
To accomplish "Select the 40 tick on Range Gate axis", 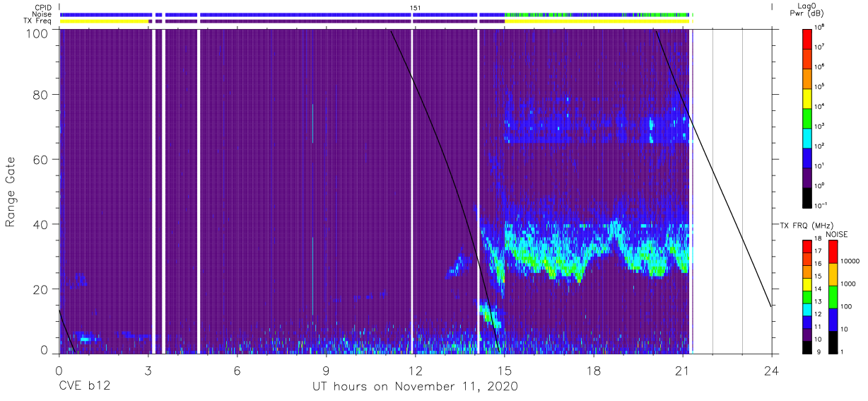I will 41,224.
